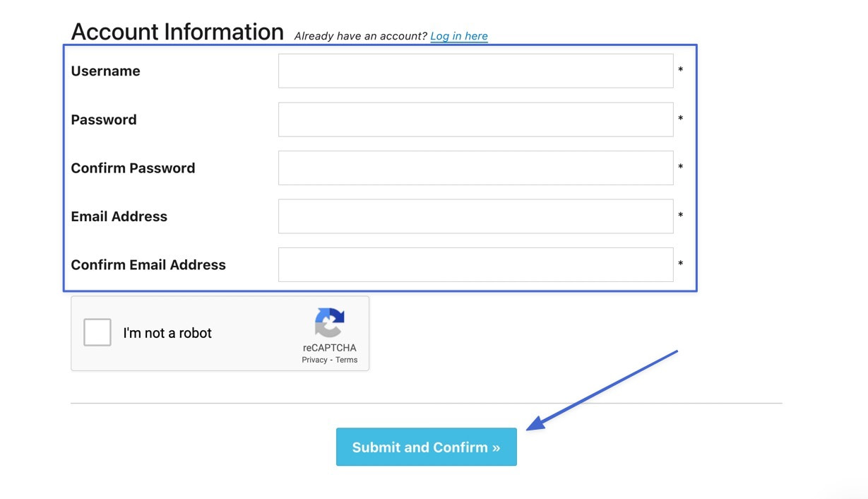Click the Account Information heading
The width and height of the screenshot is (868, 499).
point(177,32)
